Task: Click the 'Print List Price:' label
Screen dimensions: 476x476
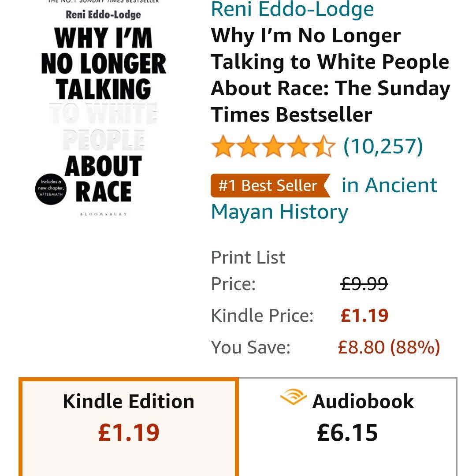Action: tap(248, 270)
